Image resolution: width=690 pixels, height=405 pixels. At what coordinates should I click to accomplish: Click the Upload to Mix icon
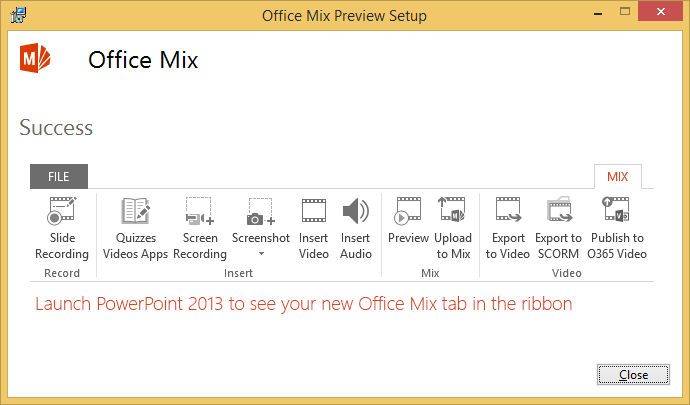(x=453, y=212)
